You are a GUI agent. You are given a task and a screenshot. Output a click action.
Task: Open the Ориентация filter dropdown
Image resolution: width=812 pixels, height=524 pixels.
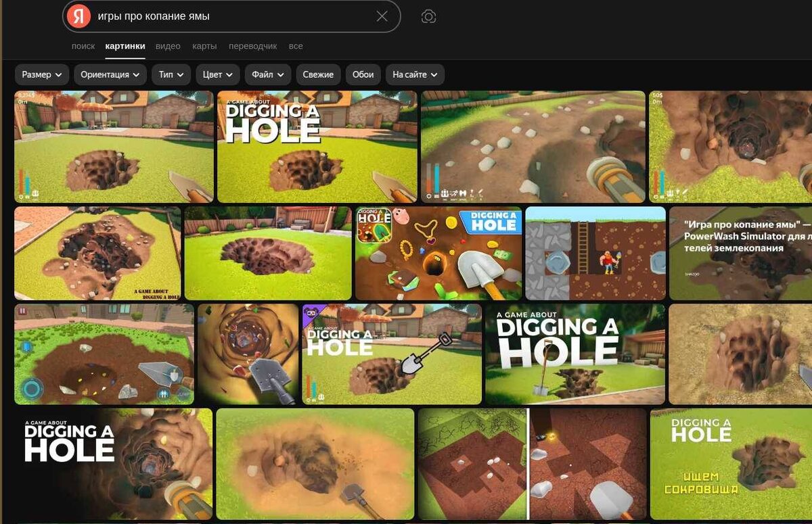pos(110,74)
